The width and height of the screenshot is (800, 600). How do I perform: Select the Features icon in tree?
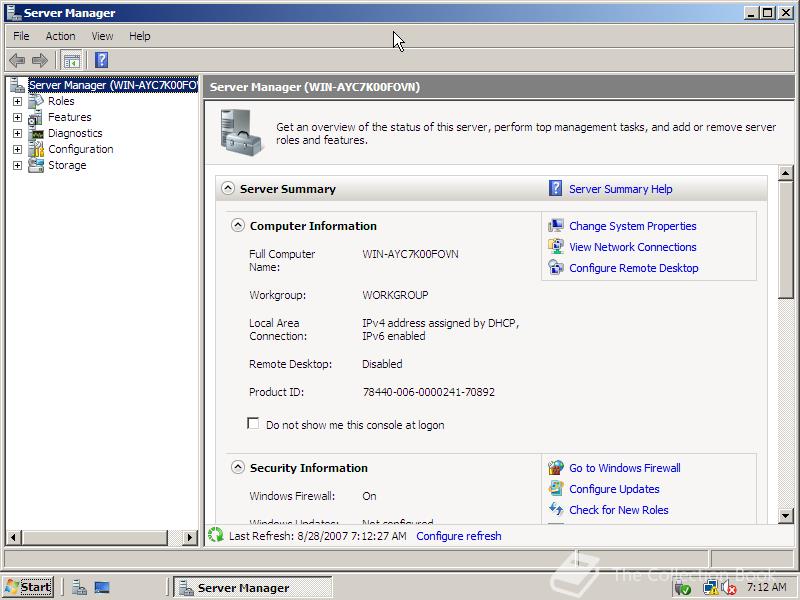[x=36, y=117]
